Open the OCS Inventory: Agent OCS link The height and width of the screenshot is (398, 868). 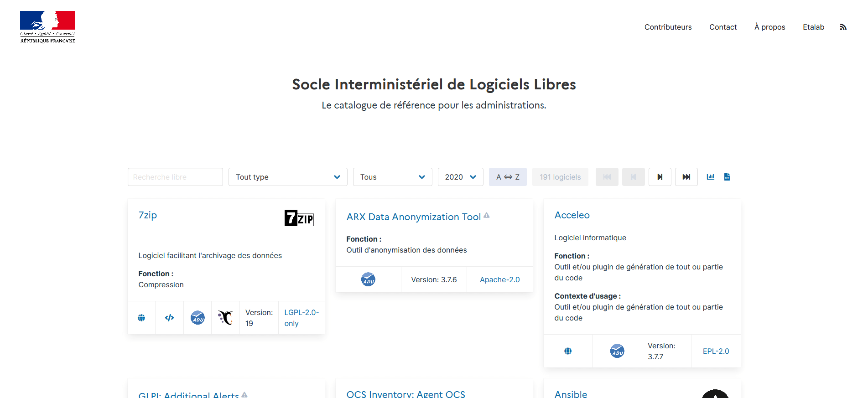406,394
